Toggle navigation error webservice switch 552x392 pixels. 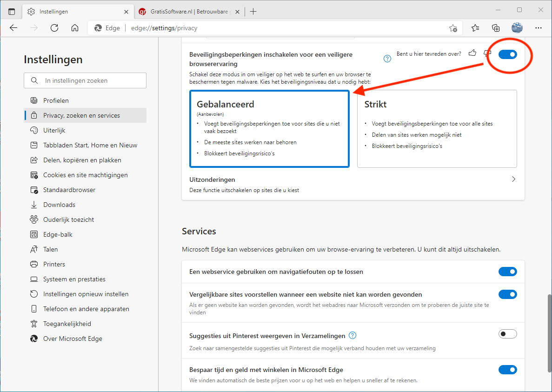(507, 272)
